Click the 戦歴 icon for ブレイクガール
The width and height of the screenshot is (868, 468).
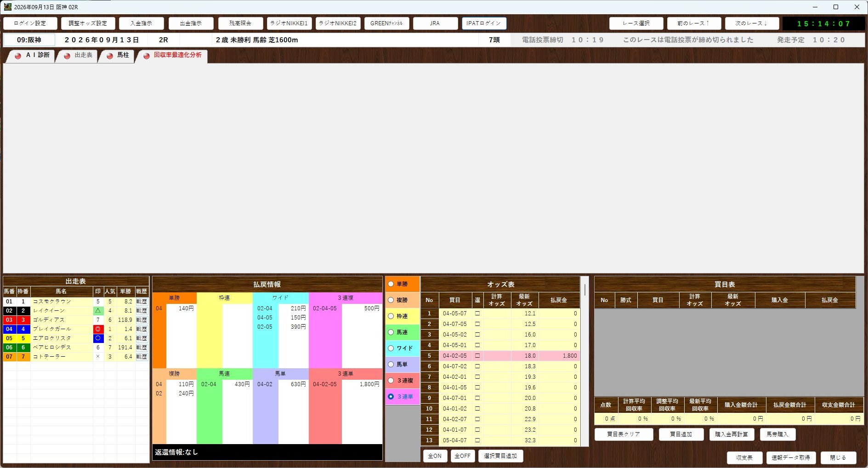pyautogui.click(x=142, y=329)
